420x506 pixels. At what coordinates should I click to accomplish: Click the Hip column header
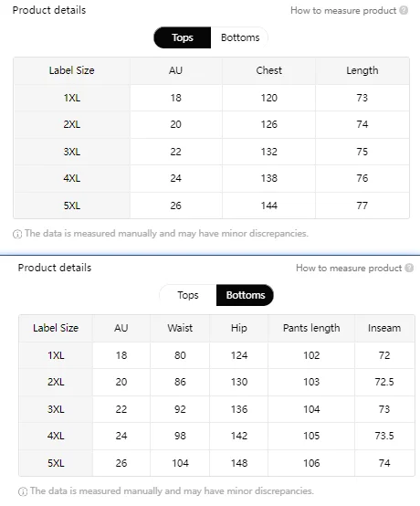238,328
